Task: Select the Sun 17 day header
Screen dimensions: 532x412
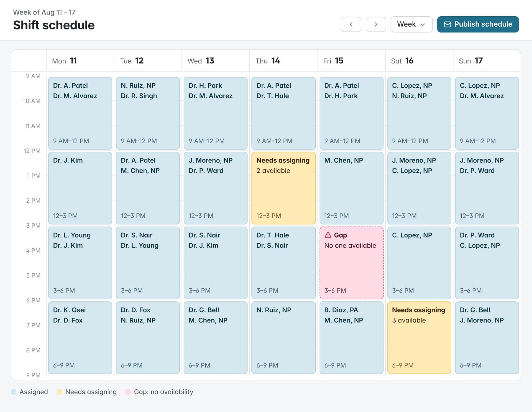Action: coord(487,61)
